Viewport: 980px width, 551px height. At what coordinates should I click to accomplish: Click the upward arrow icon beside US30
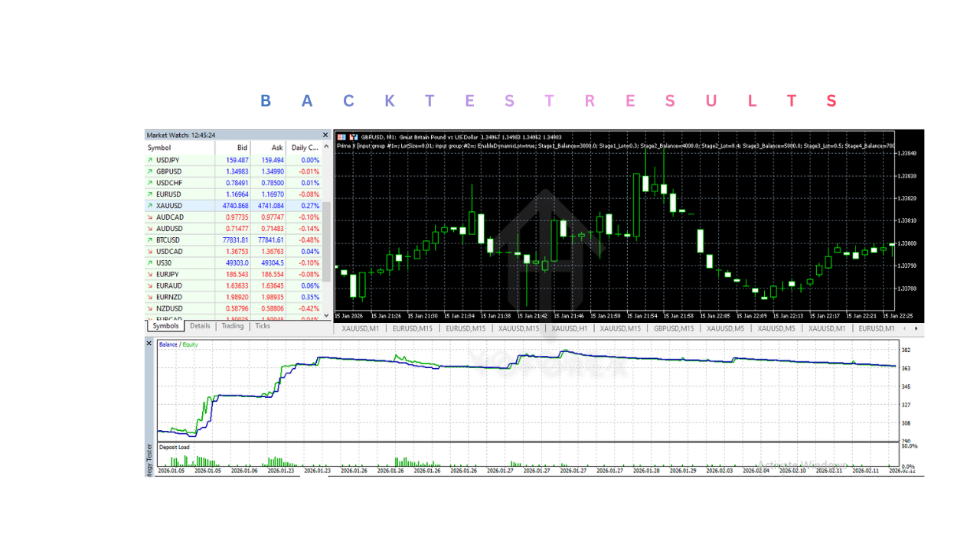[x=149, y=262]
